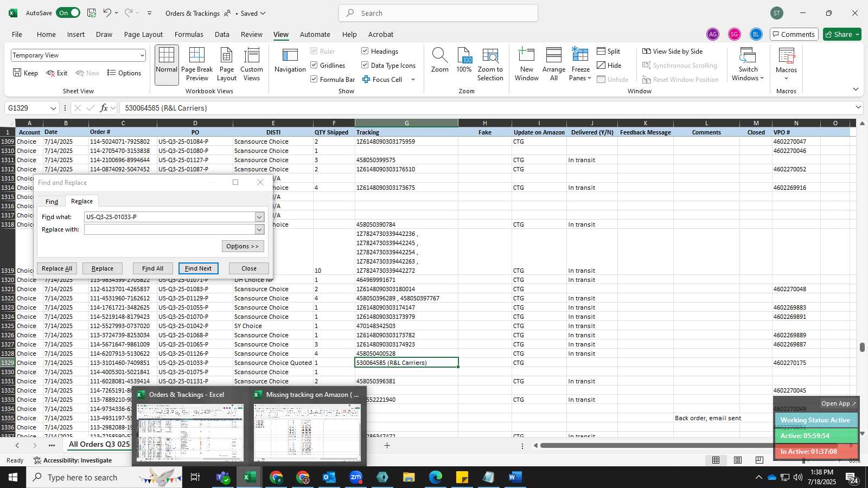Open Page Break Preview
Viewport: 868px width, 488px height.
[x=197, y=65]
